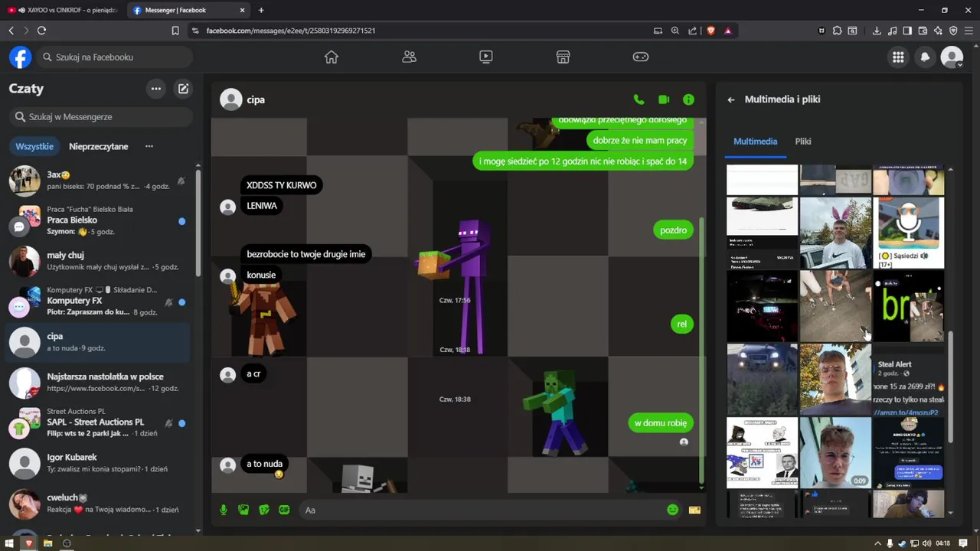Go to the Facebook home feed icon

click(x=331, y=57)
